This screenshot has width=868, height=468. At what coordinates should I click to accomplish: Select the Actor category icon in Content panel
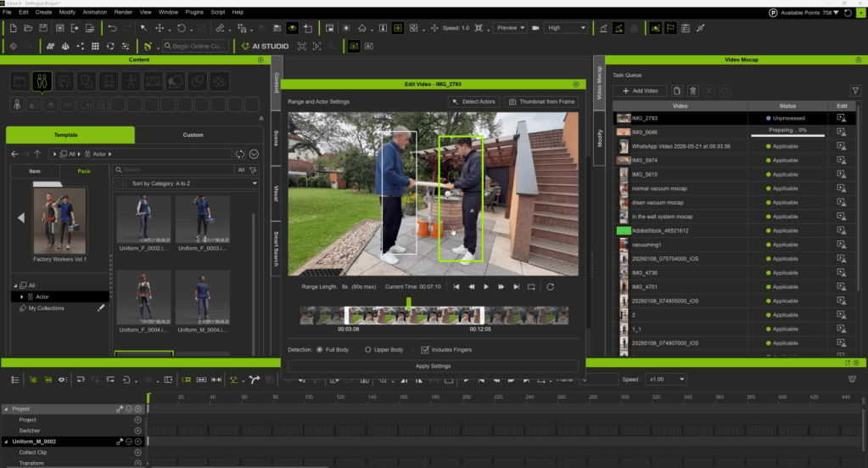(42, 82)
